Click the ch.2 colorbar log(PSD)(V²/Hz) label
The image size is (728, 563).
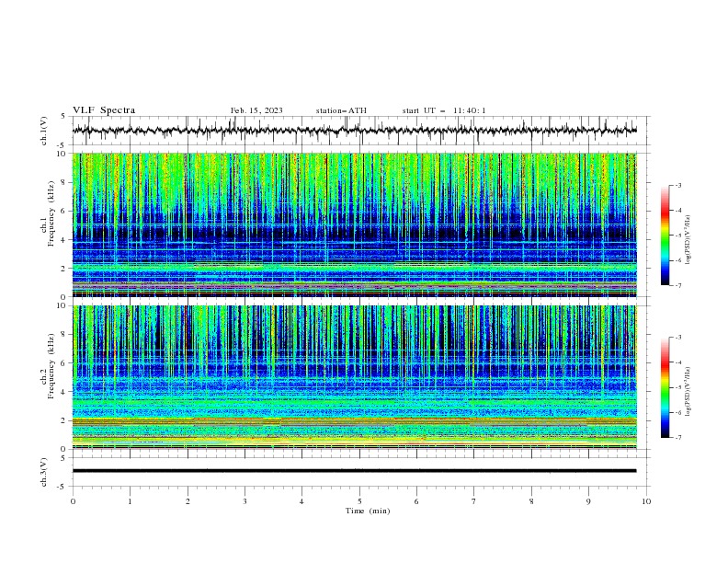point(688,391)
